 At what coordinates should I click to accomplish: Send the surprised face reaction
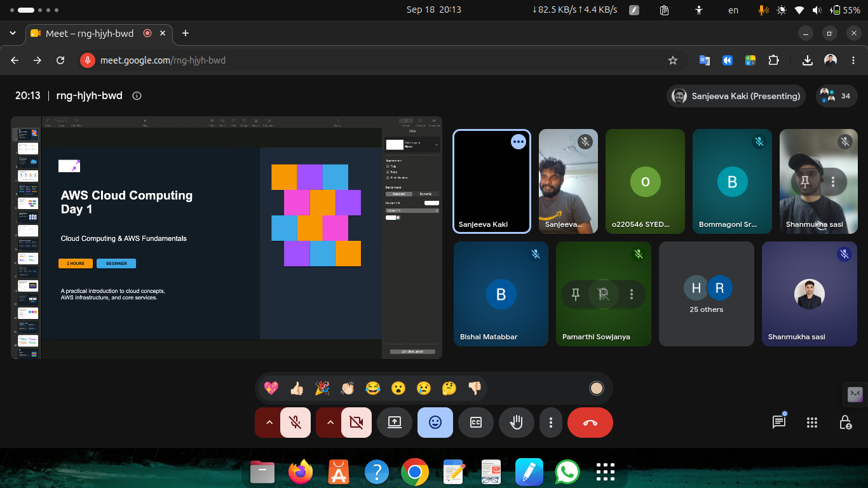point(398,388)
